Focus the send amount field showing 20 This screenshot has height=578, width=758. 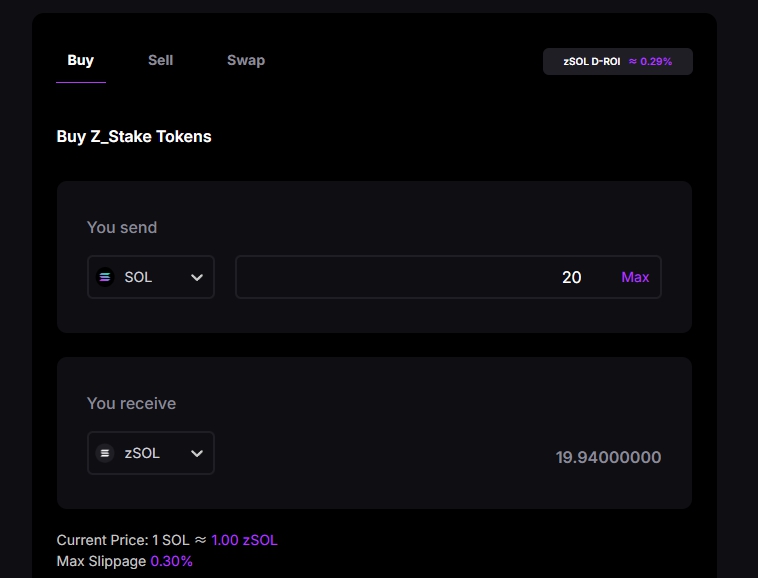point(420,277)
